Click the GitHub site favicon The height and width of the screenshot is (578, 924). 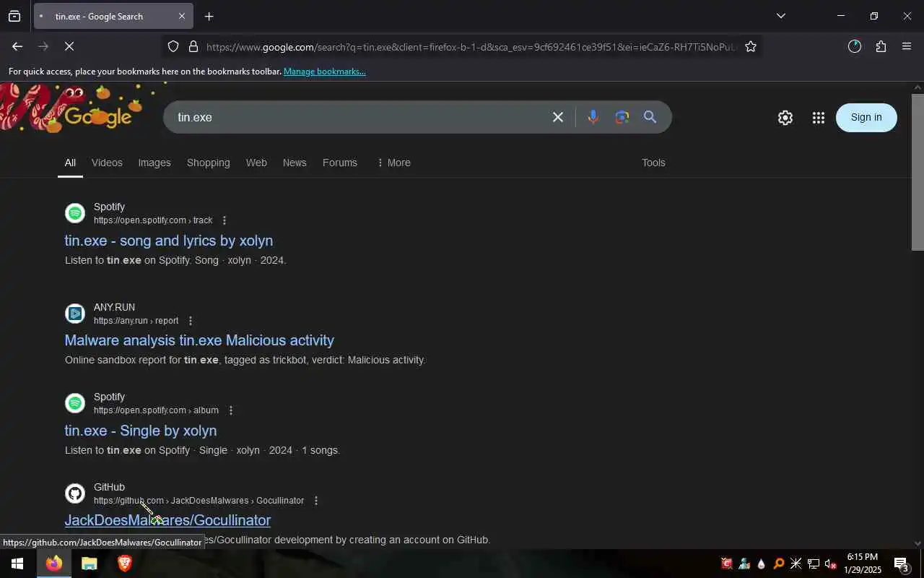point(75,493)
